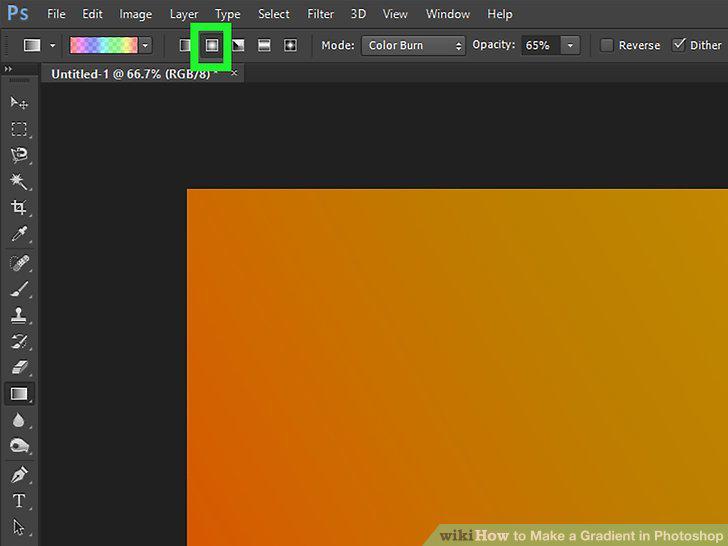The image size is (728, 546).
Task: Select the Eraser tool
Action: point(19,368)
